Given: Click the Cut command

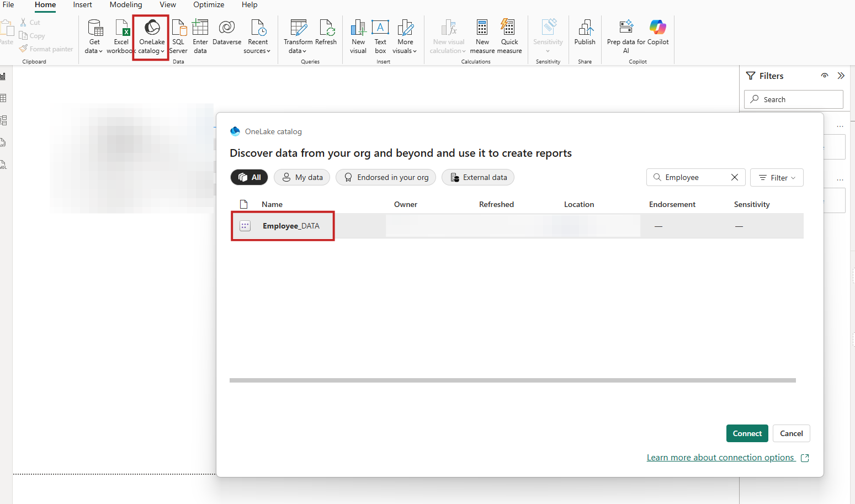Looking at the screenshot, I should 30,23.
